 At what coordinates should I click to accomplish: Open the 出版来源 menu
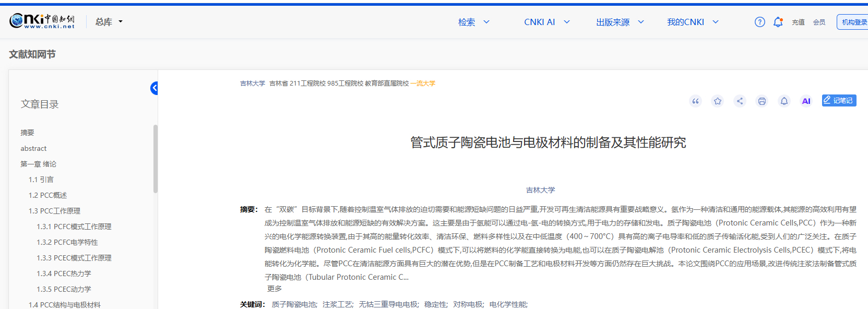coord(620,22)
